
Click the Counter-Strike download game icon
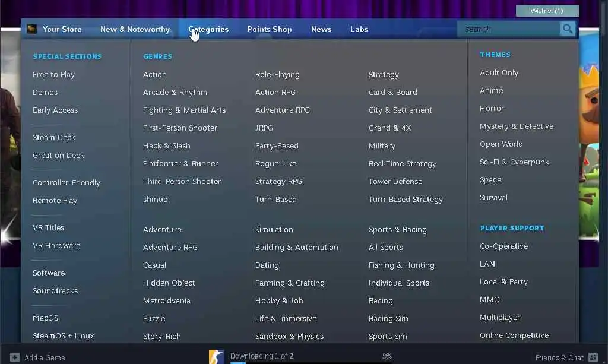[x=216, y=357]
